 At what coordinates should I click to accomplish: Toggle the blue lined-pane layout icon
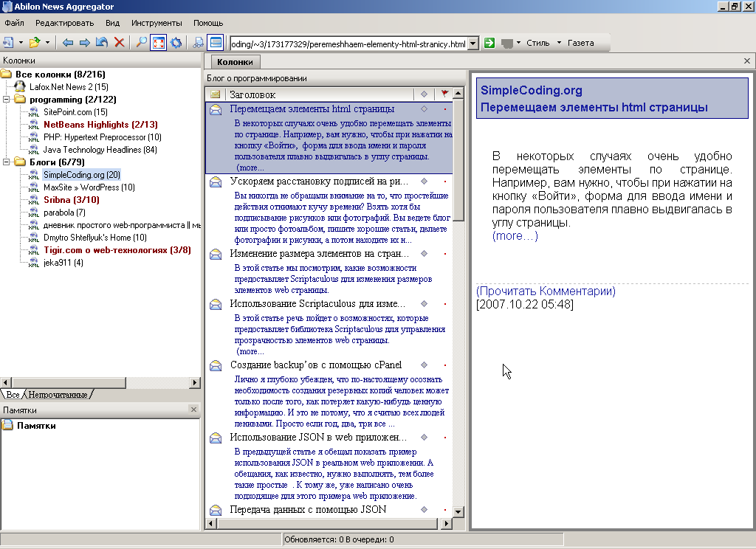(x=216, y=43)
